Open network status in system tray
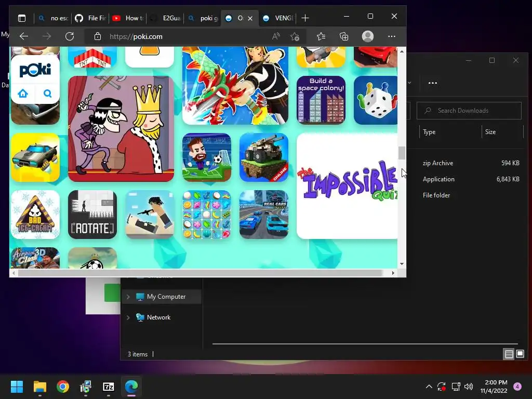This screenshot has width=532, height=399. click(x=456, y=387)
